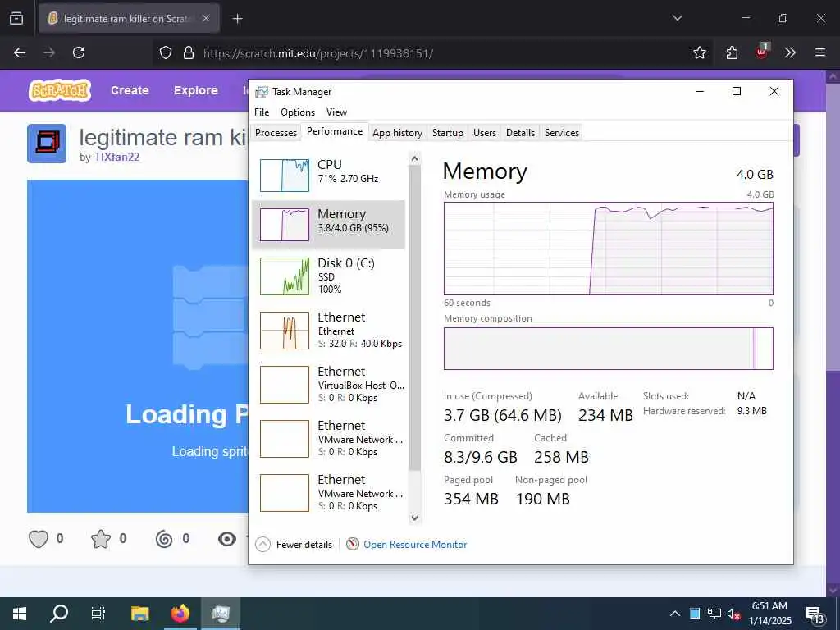This screenshot has width=840, height=630.
Task: Open Resource Monitor link
Action: (x=407, y=545)
